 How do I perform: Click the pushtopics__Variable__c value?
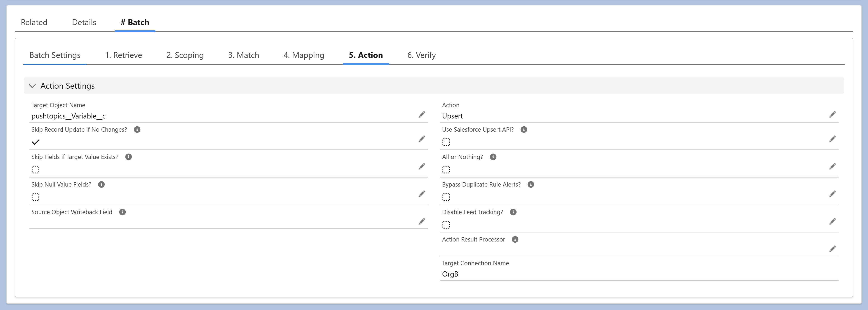pos(68,116)
